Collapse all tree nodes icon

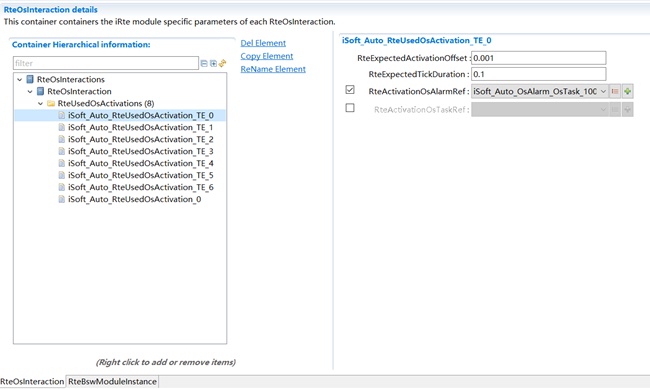(x=204, y=63)
